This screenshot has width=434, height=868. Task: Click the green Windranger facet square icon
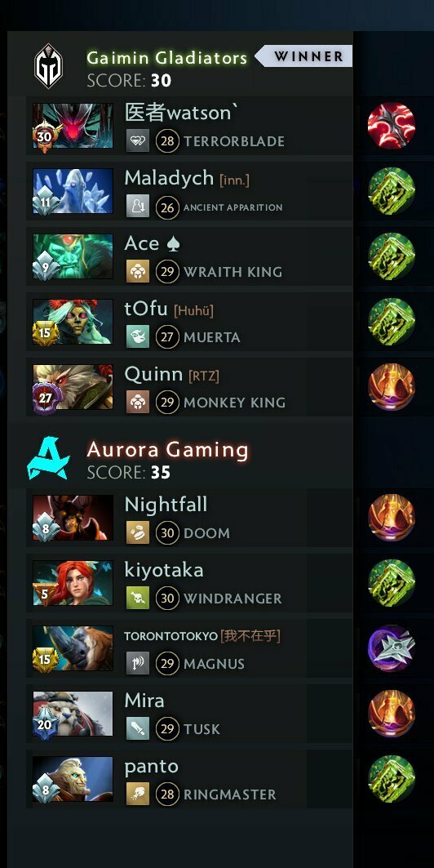point(138,599)
